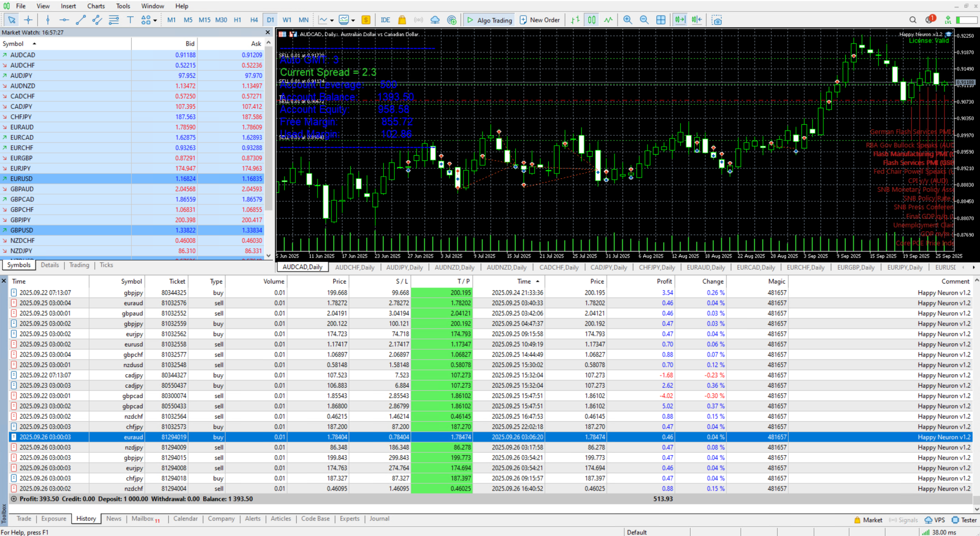This screenshot has height=536, width=980.
Task: Switch to H4 timeframe
Action: coord(254,20)
